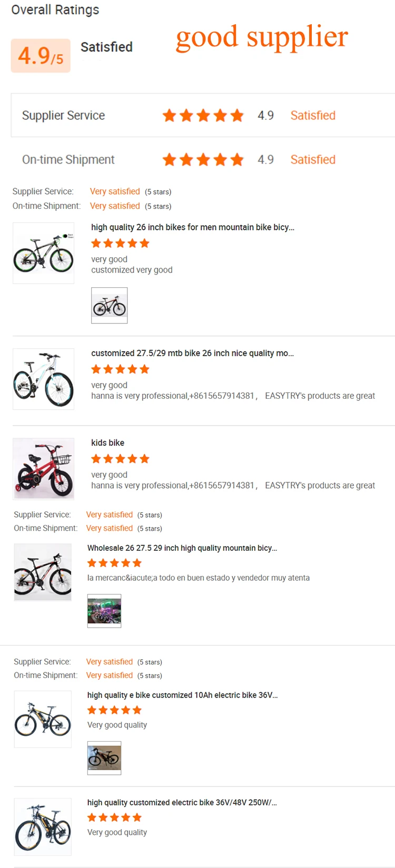395x868 pixels.
Task: Open the 'Wholesale 26 27.5 29 inch' product title
Action: click(x=182, y=548)
